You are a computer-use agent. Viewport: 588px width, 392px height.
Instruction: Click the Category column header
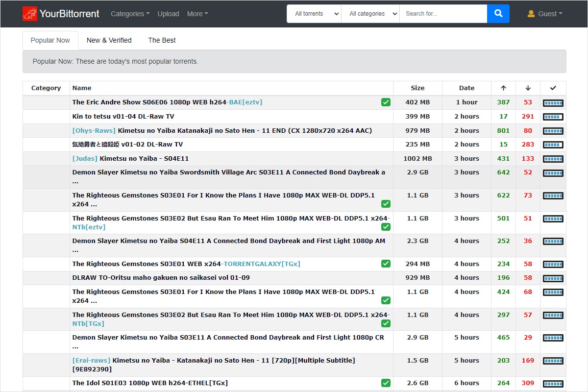[46, 88]
